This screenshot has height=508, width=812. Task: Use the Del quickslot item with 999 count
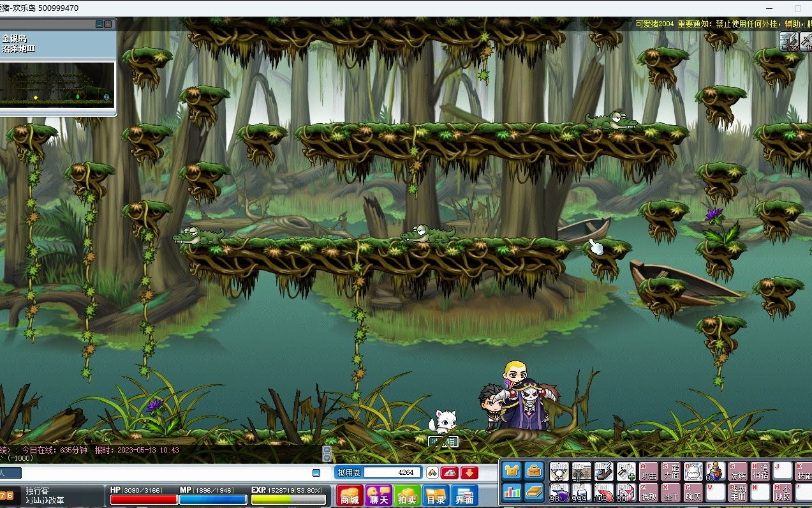tap(582, 492)
